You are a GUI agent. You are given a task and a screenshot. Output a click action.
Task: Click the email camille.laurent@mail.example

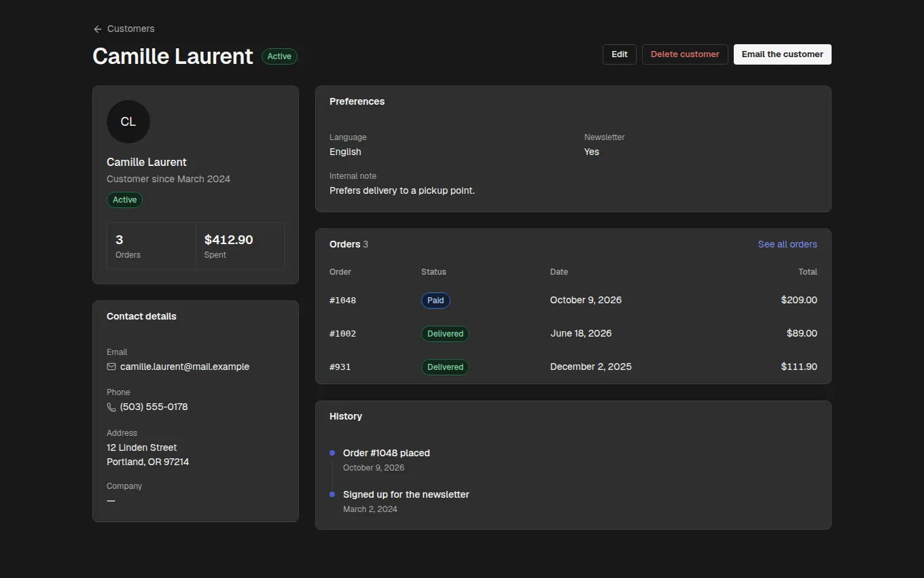(185, 367)
